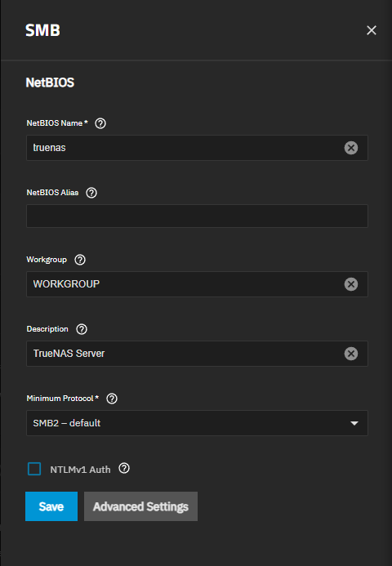This screenshot has height=566, width=392.
Task: Show Minimum Protocol help tooltip
Action: (x=112, y=399)
